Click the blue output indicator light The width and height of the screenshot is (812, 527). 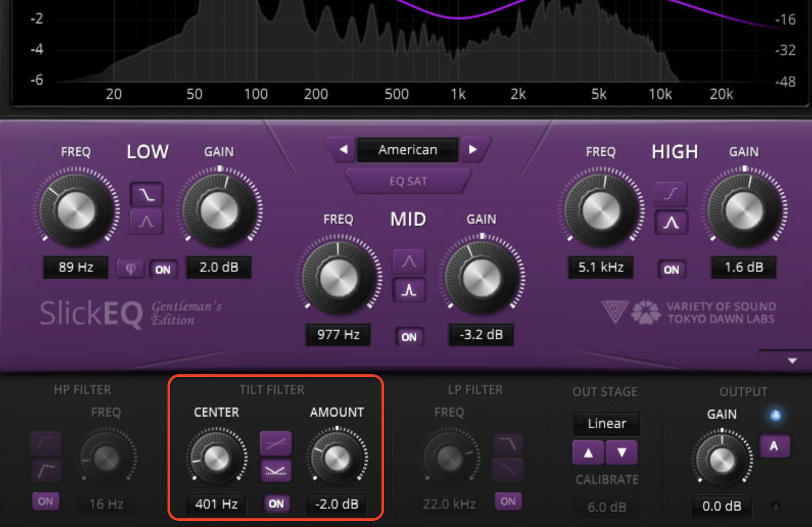point(775,415)
